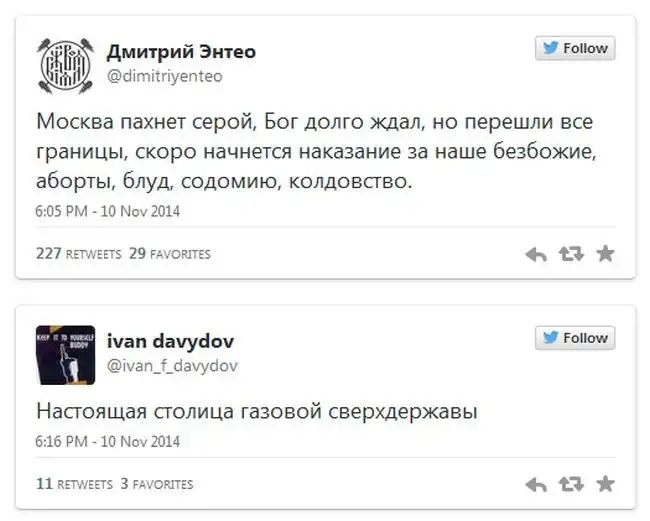This screenshot has width=650, height=521.
Task: Click the Дмитрий Энтео display name
Action: click(183, 51)
